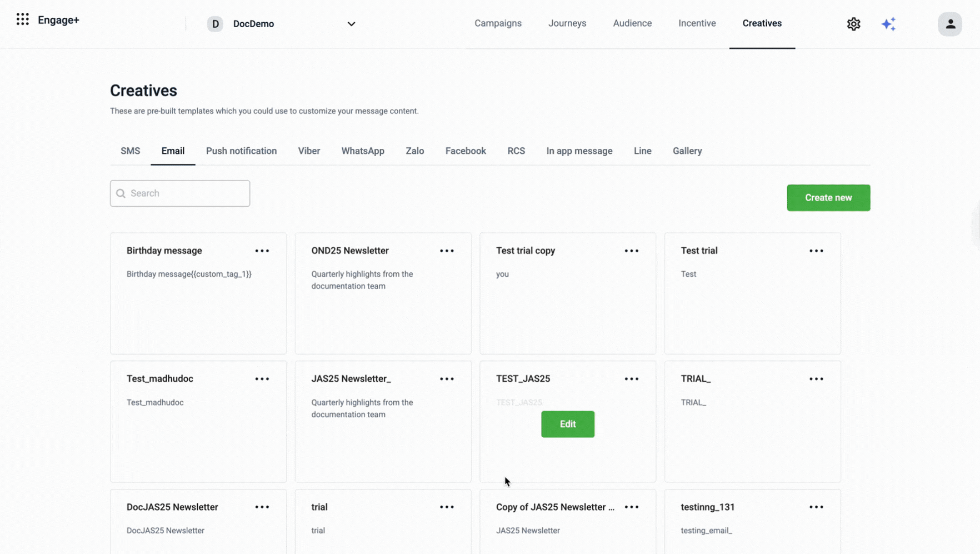Click the TRIAL_ card title
The width and height of the screenshot is (980, 554).
click(x=696, y=379)
